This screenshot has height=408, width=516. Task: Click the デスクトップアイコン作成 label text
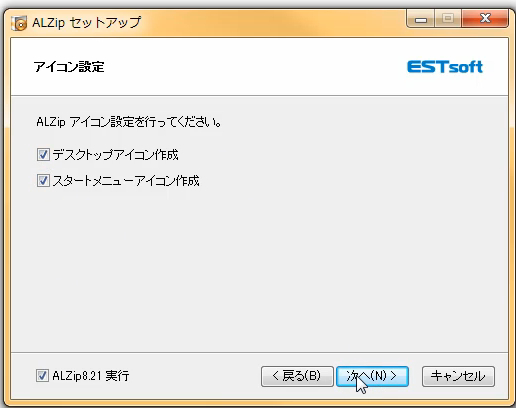pyautogui.click(x=115, y=155)
